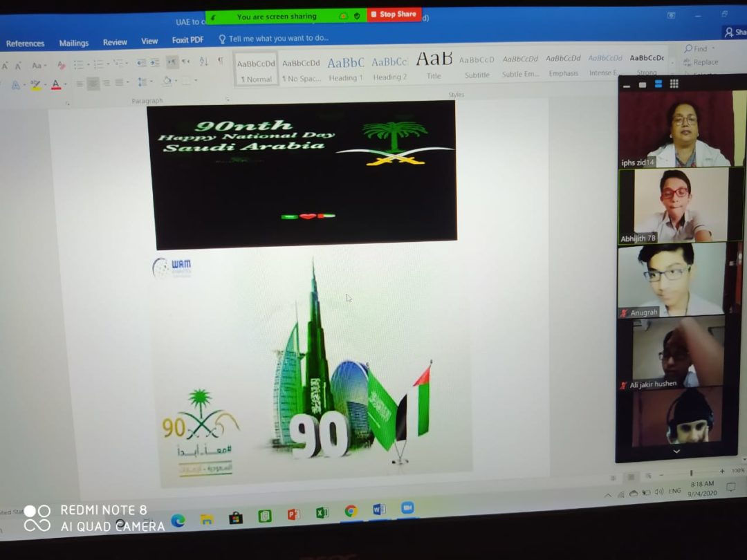The width and height of the screenshot is (747, 560).
Task: Click the Sort icon
Action: [203, 61]
